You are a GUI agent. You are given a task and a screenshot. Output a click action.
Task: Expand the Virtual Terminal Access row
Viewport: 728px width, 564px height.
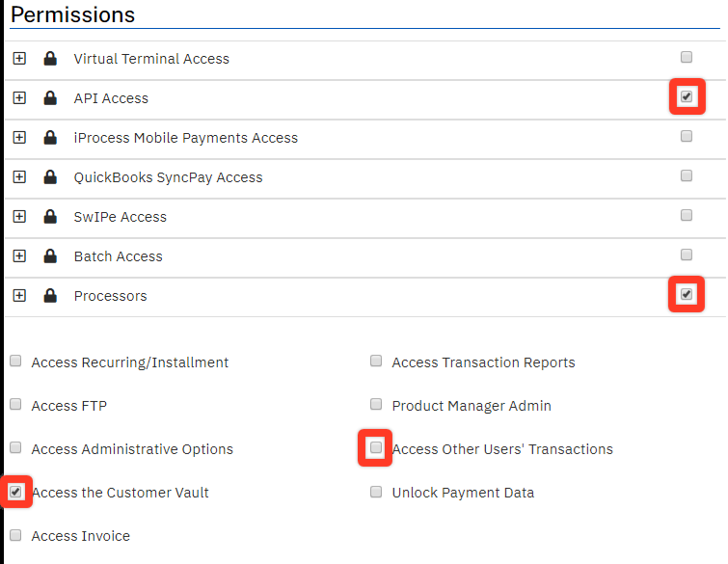19,59
